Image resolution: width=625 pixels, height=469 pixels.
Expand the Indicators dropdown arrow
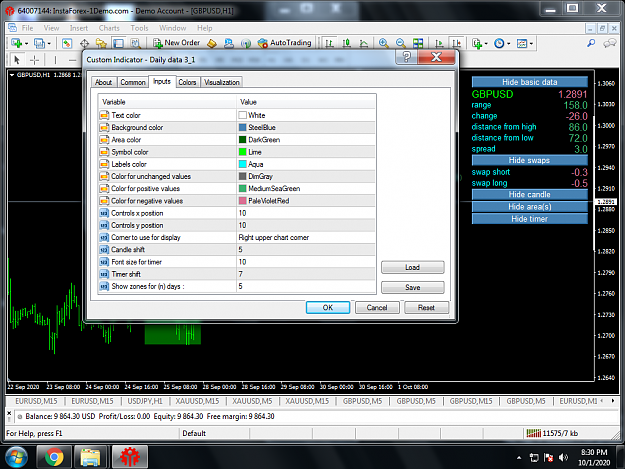tap(486, 43)
